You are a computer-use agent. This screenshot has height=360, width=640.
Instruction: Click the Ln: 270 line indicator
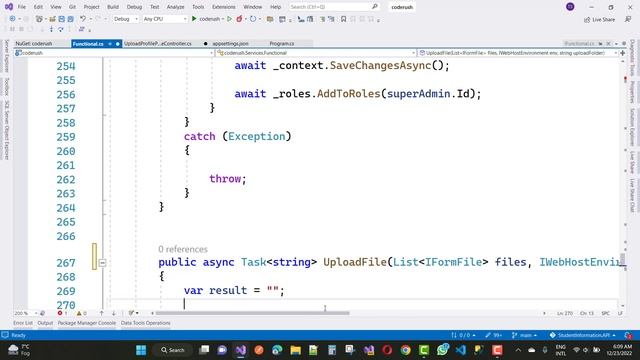[x=565, y=313]
